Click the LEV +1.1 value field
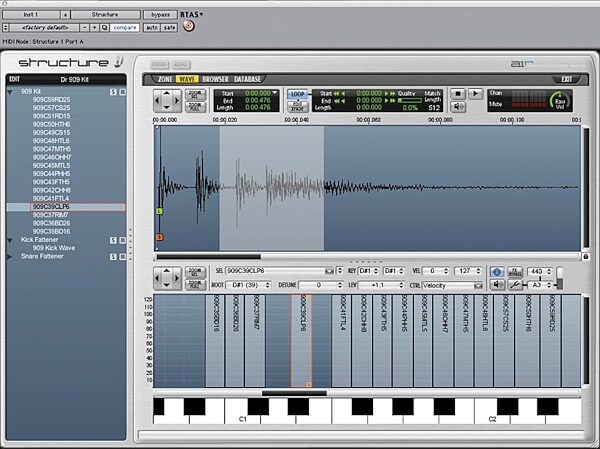This screenshot has height=449, width=600. [381, 285]
